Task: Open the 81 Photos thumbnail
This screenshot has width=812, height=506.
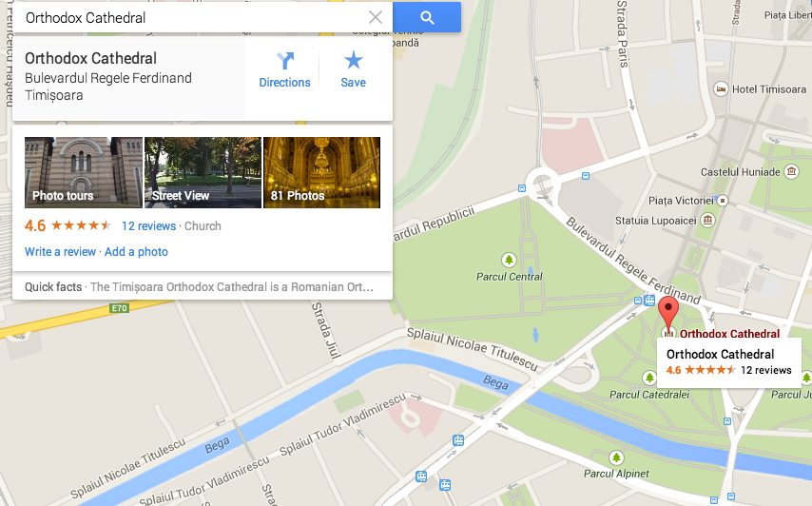Action: click(322, 172)
